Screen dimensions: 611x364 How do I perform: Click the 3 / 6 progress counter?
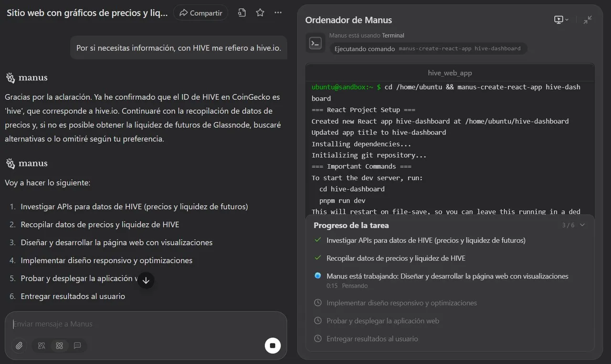(568, 225)
